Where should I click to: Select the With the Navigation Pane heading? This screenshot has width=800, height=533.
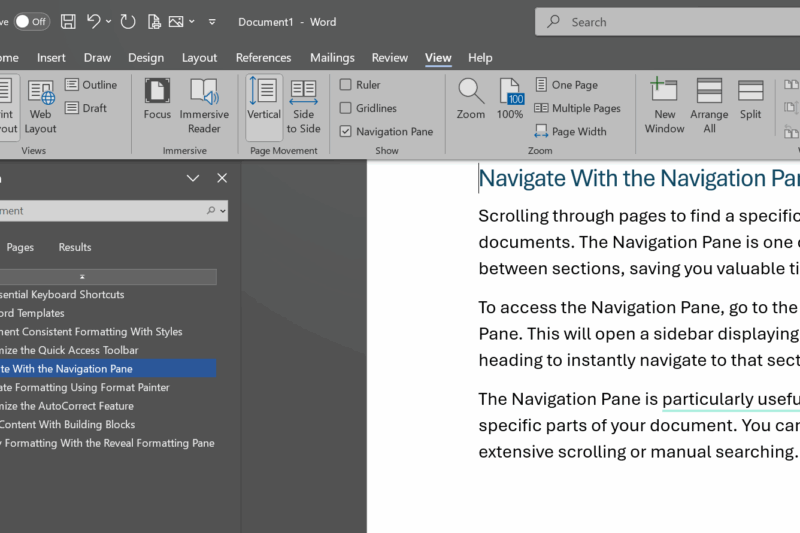(108, 369)
